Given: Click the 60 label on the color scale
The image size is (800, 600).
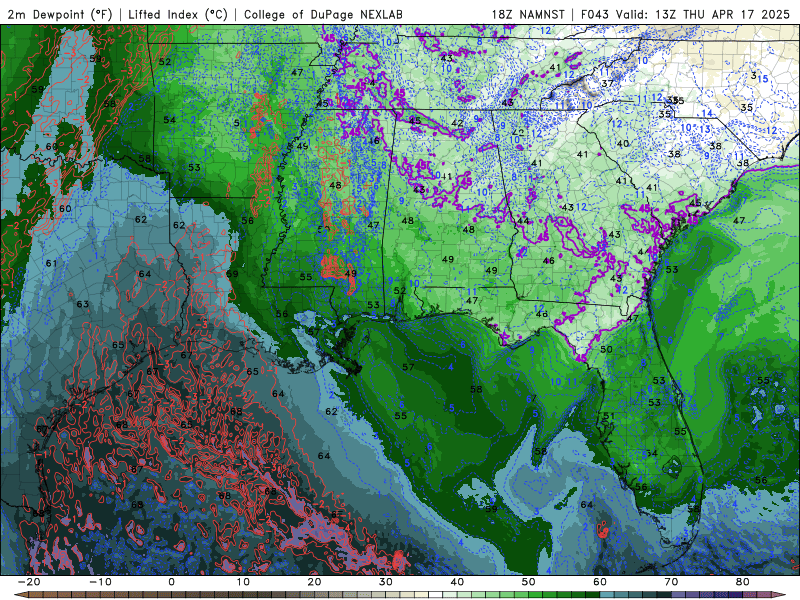Looking at the screenshot, I should point(600,582).
